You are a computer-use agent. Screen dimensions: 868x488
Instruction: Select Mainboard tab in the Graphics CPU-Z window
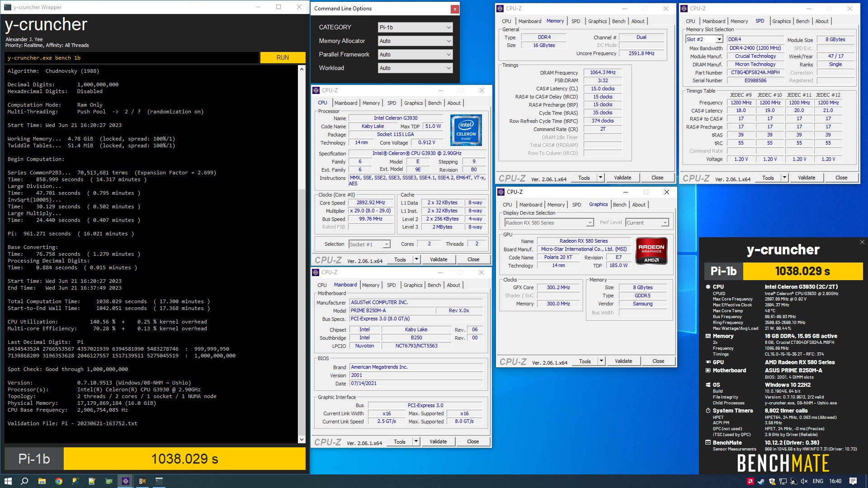531,205
